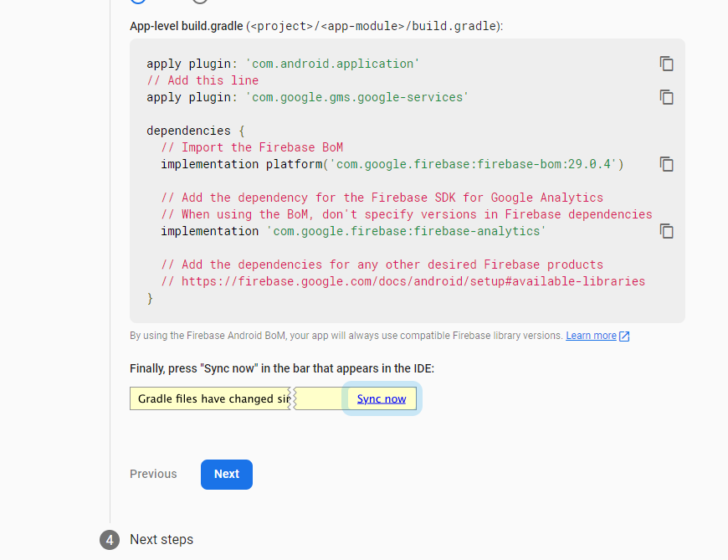
Task: Click the closing brace of dependencies block
Action: 151,298
